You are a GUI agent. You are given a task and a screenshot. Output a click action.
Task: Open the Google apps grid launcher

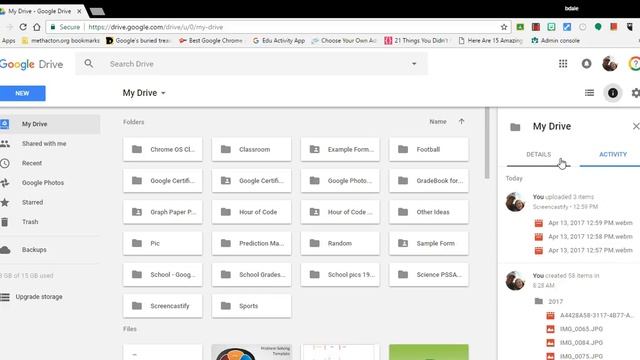coord(563,64)
